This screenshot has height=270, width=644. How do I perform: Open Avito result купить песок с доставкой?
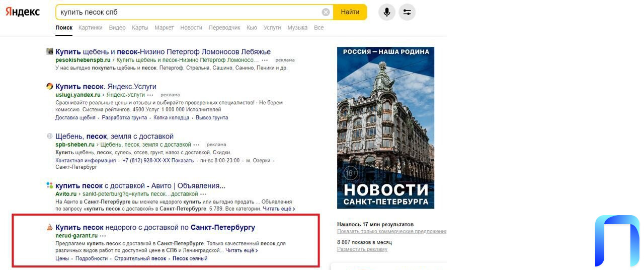[x=140, y=185]
